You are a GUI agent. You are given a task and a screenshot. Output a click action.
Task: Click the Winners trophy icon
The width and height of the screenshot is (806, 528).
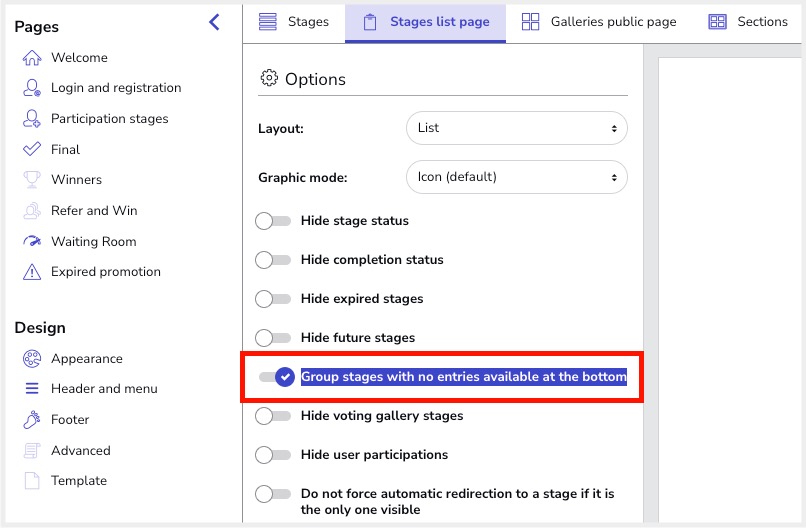(32, 180)
